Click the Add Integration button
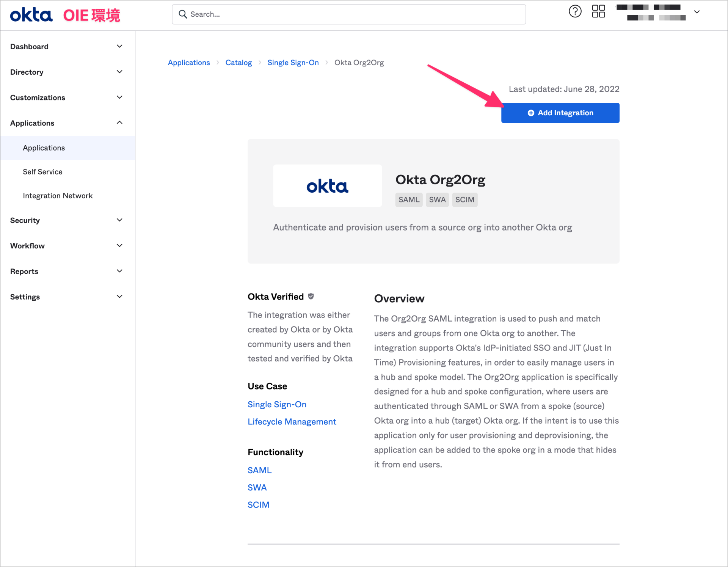Screen dimensions: 728x567 click(x=560, y=113)
